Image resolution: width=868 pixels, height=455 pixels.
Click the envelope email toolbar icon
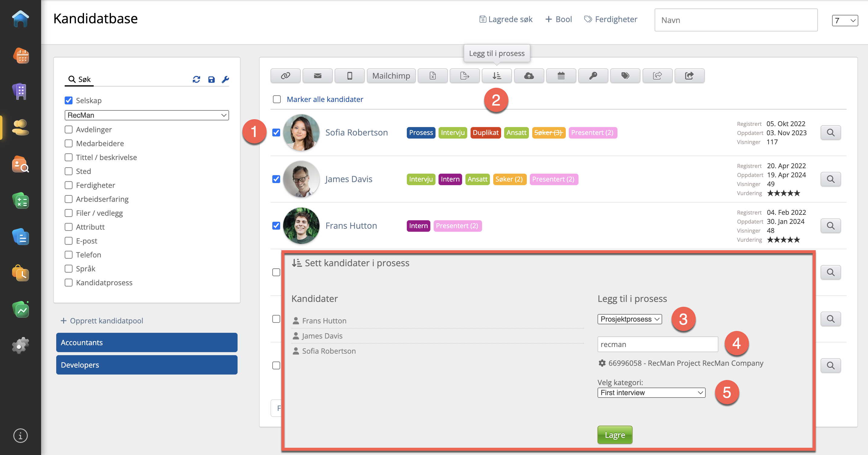[317, 76]
